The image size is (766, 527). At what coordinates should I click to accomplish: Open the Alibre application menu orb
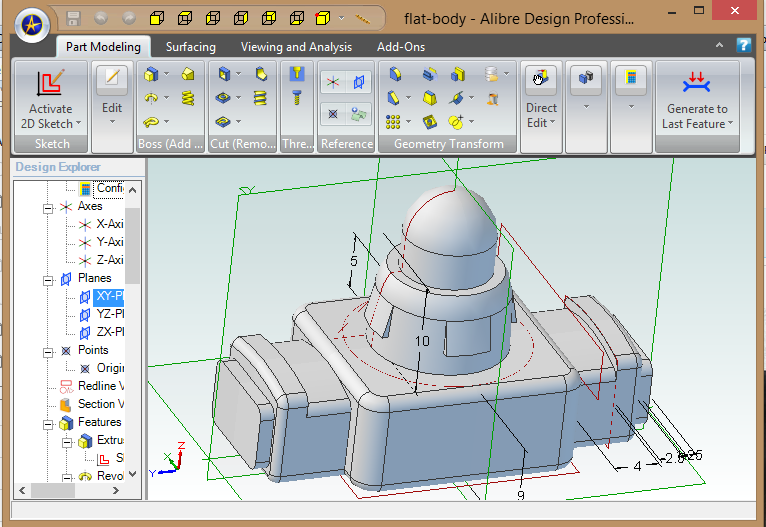[x=32, y=24]
